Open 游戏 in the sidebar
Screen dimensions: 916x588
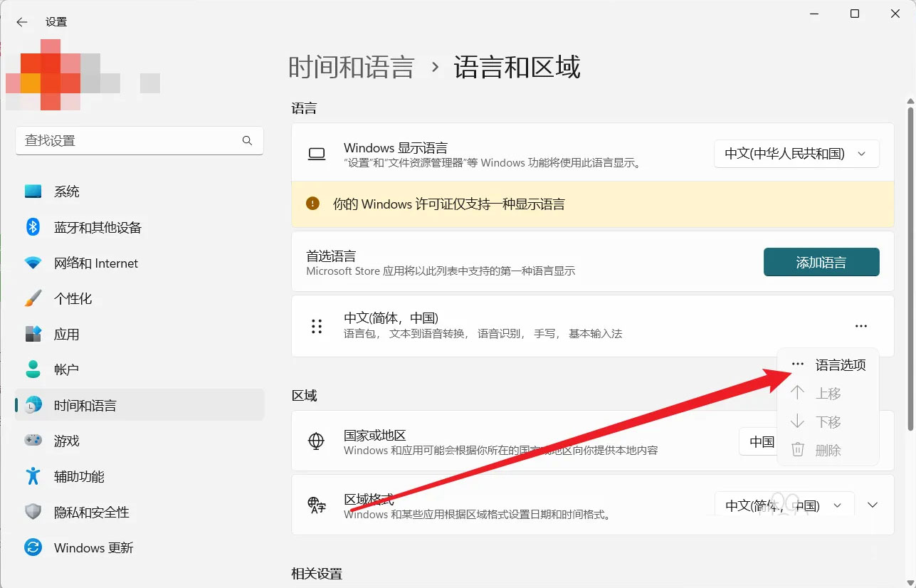[x=139, y=441]
